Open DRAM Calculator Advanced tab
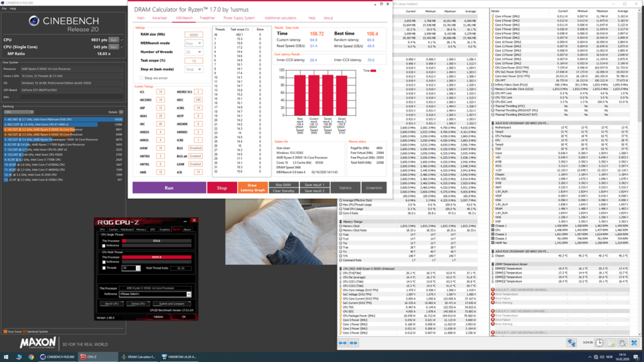Viewport: 644px width, 362px height. pos(159,18)
